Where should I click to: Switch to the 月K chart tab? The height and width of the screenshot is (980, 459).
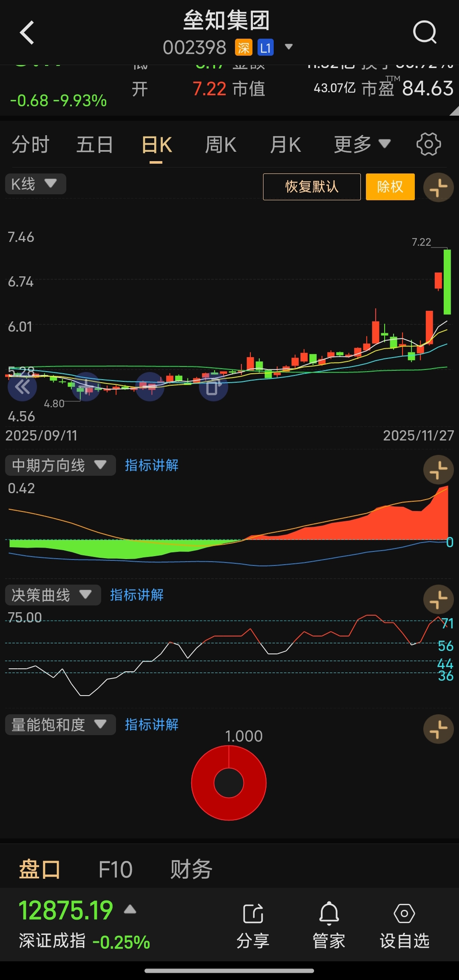click(286, 145)
